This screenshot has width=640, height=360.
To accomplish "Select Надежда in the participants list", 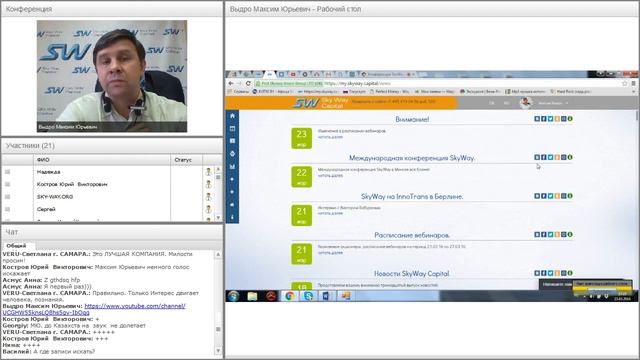I will point(48,172).
